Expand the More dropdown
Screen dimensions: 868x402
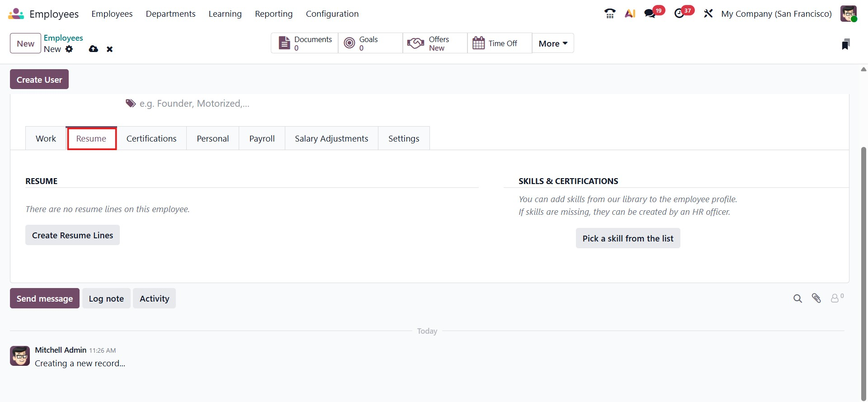552,43
